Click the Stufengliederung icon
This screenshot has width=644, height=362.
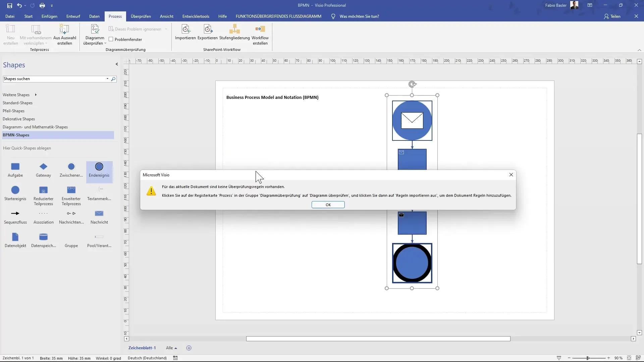tap(234, 29)
